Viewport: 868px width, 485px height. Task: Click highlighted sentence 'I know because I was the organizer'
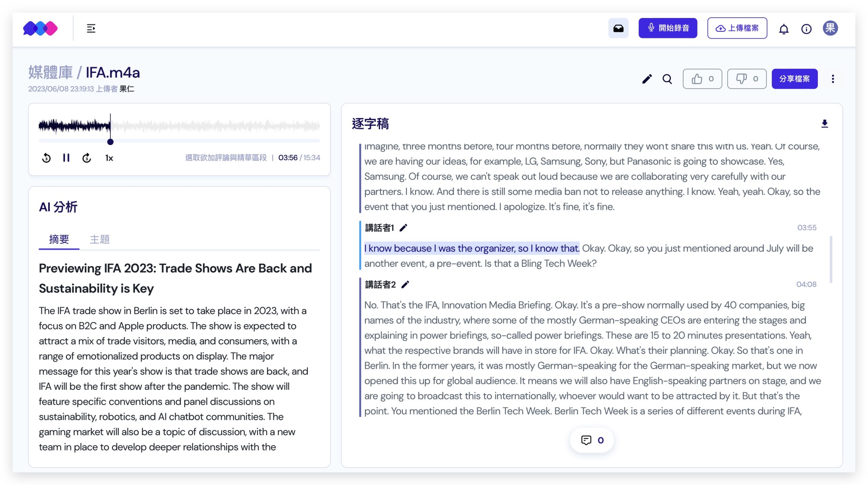point(472,248)
